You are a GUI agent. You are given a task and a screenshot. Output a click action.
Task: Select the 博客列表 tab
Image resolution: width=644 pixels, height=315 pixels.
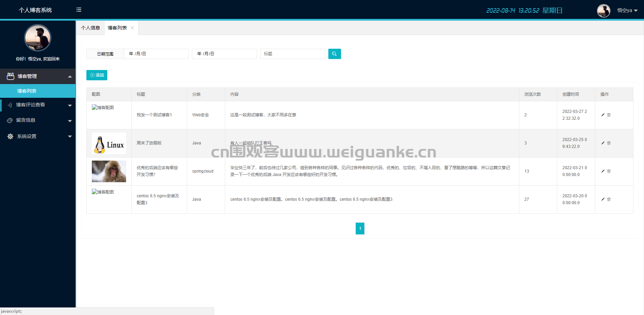117,28
